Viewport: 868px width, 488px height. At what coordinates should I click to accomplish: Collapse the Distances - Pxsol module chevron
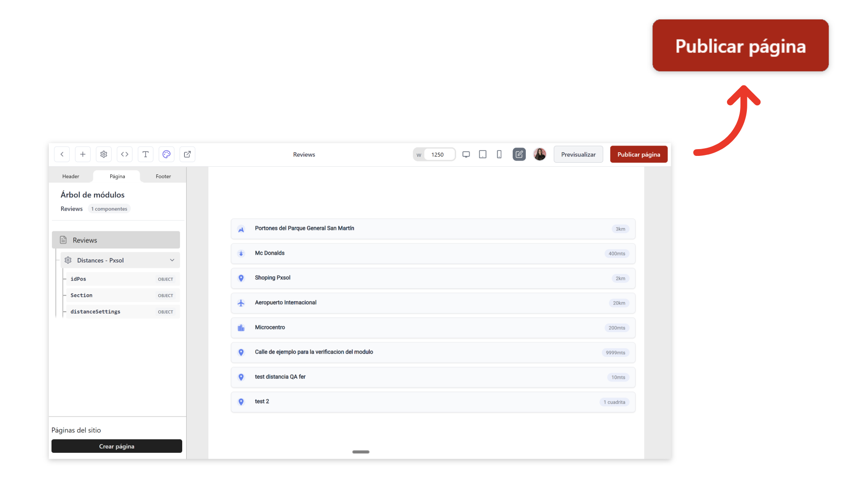tap(172, 260)
